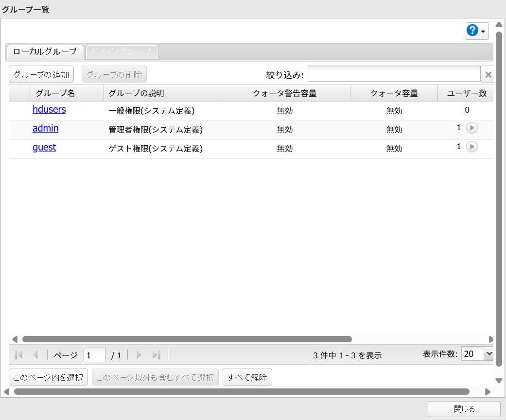The width and height of the screenshot is (506, 420).
Task: Select all with このページ内を選択
Action: 48,377
